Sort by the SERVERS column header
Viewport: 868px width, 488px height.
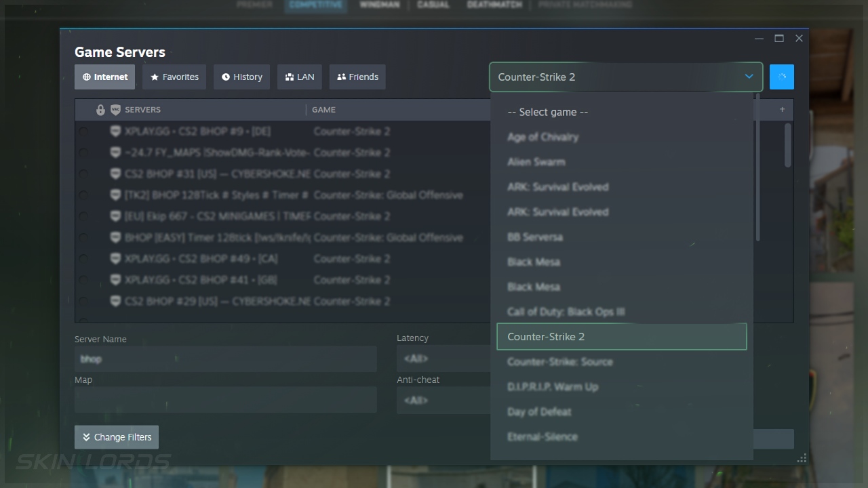(142, 110)
